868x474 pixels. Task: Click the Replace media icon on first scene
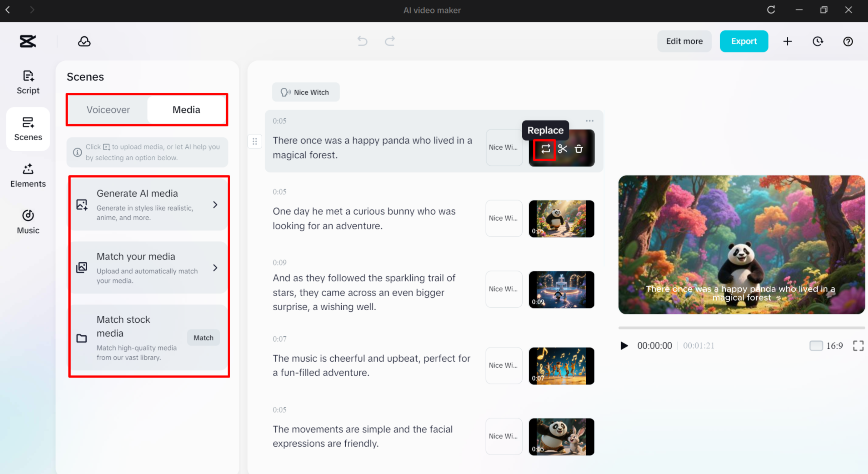[545, 149]
